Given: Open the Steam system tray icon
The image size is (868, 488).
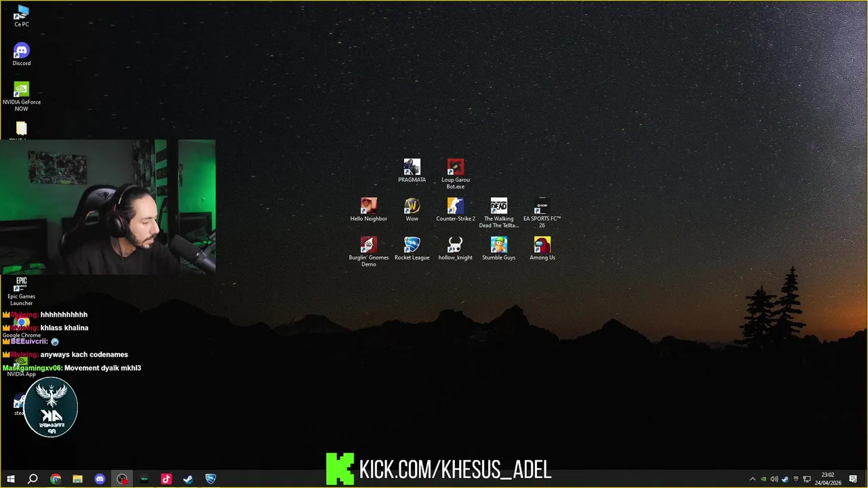Looking at the screenshot, I should pyautogui.click(x=785, y=479).
